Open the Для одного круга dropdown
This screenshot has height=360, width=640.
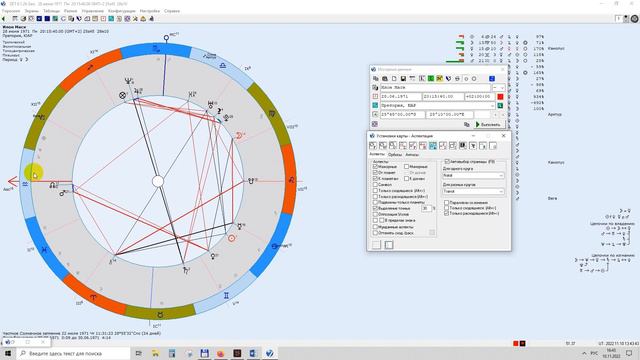[x=473, y=176]
